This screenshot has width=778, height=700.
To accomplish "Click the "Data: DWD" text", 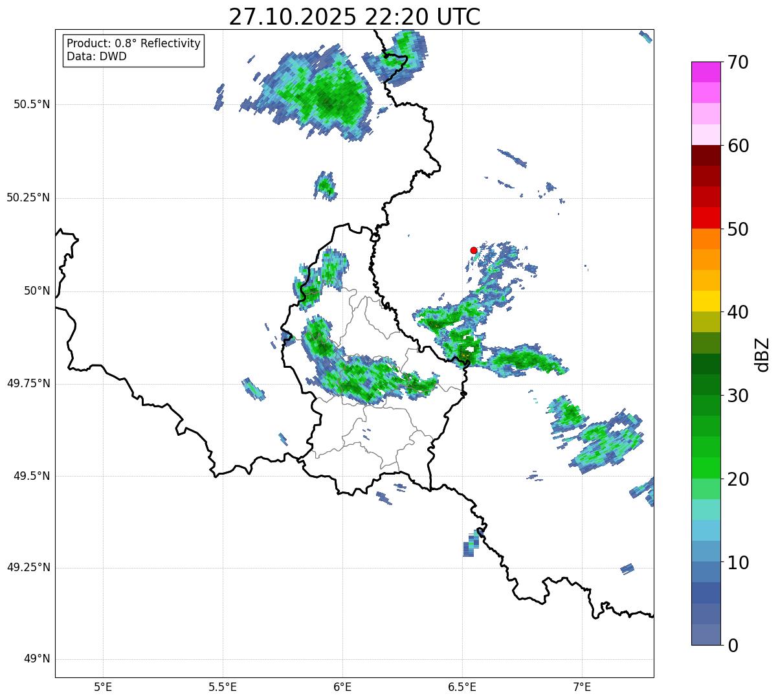I will click(x=96, y=56).
